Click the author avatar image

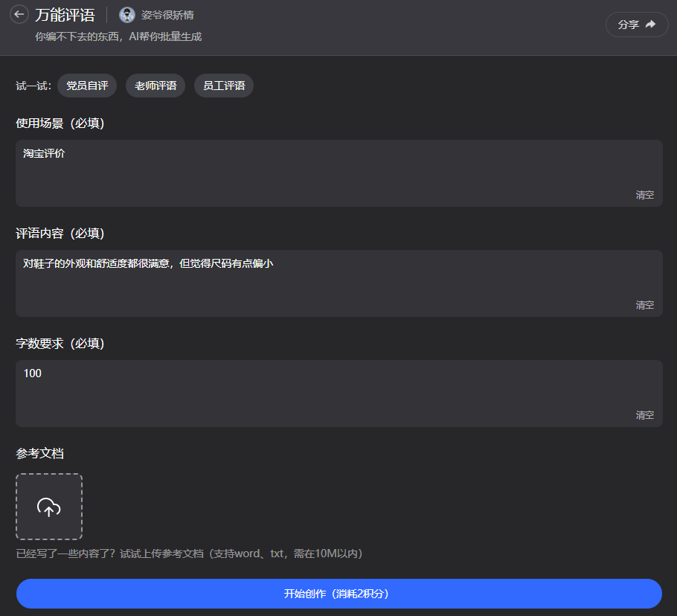point(127,15)
